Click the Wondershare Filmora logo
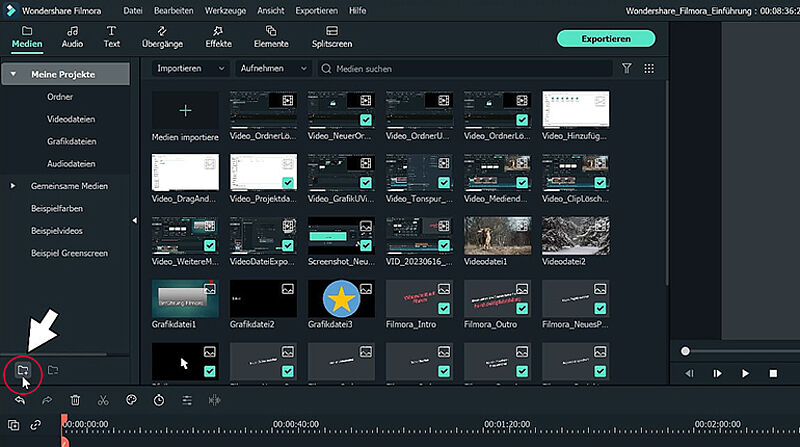The width and height of the screenshot is (800, 447). click(x=10, y=10)
